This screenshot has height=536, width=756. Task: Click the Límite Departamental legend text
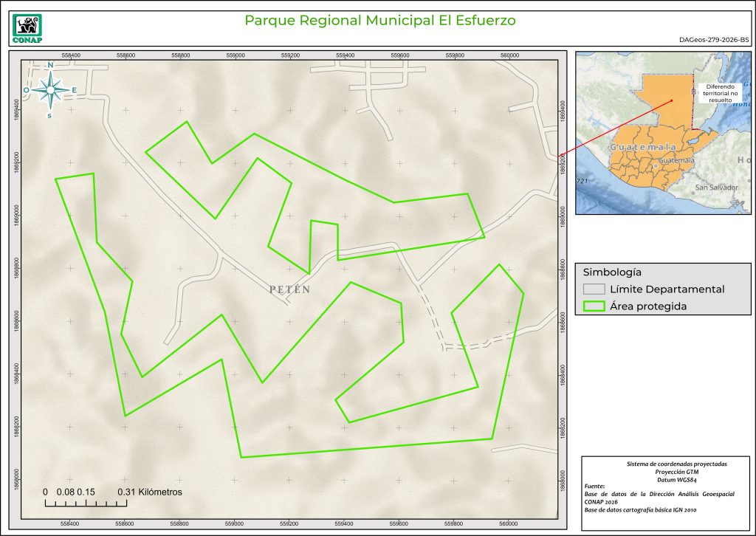pyautogui.click(x=667, y=289)
